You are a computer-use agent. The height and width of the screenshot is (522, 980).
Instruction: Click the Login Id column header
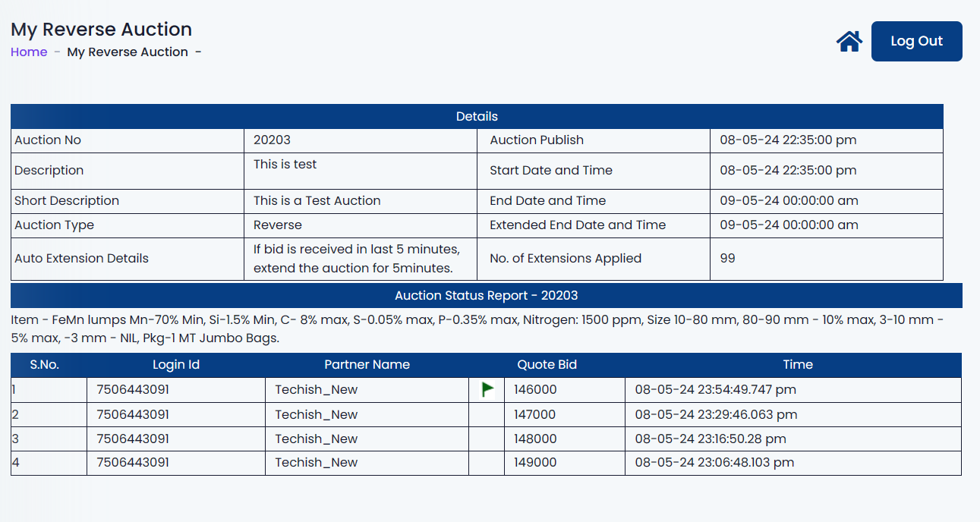coord(175,365)
